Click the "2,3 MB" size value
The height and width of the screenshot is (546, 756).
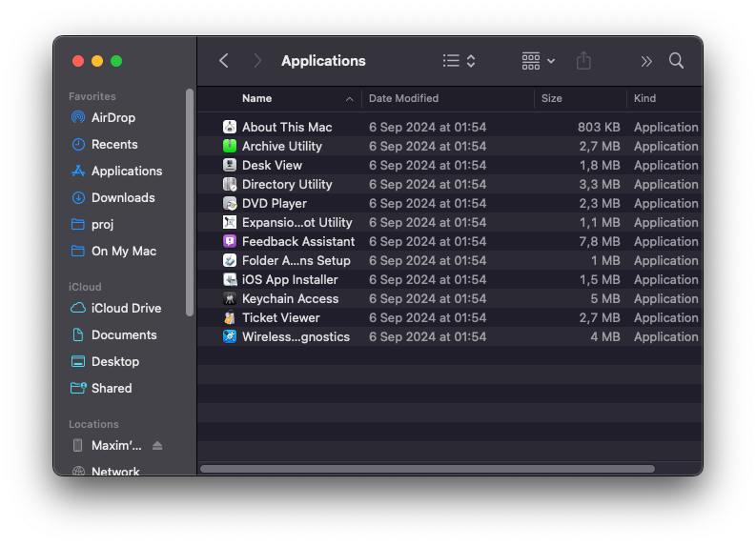(x=600, y=203)
